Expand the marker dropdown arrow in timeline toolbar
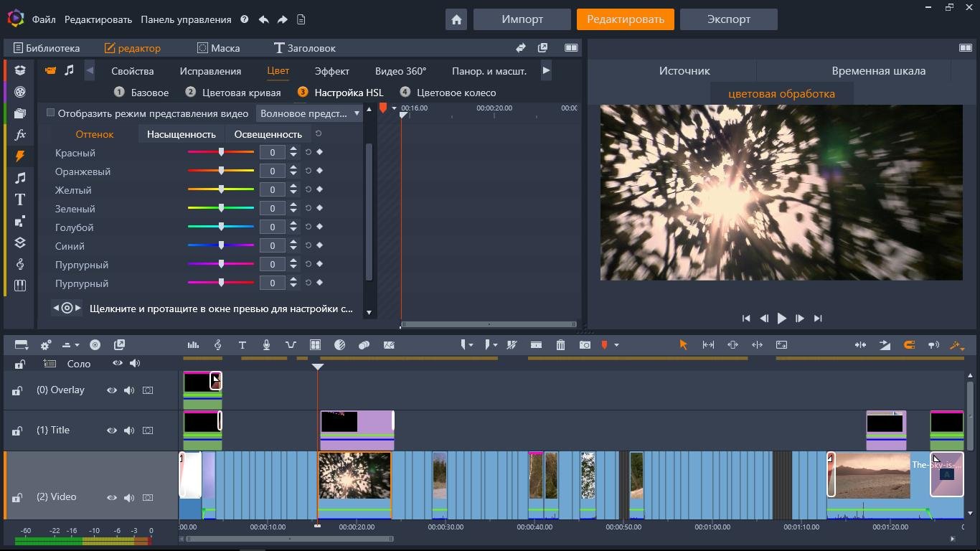The image size is (980, 551). click(616, 345)
